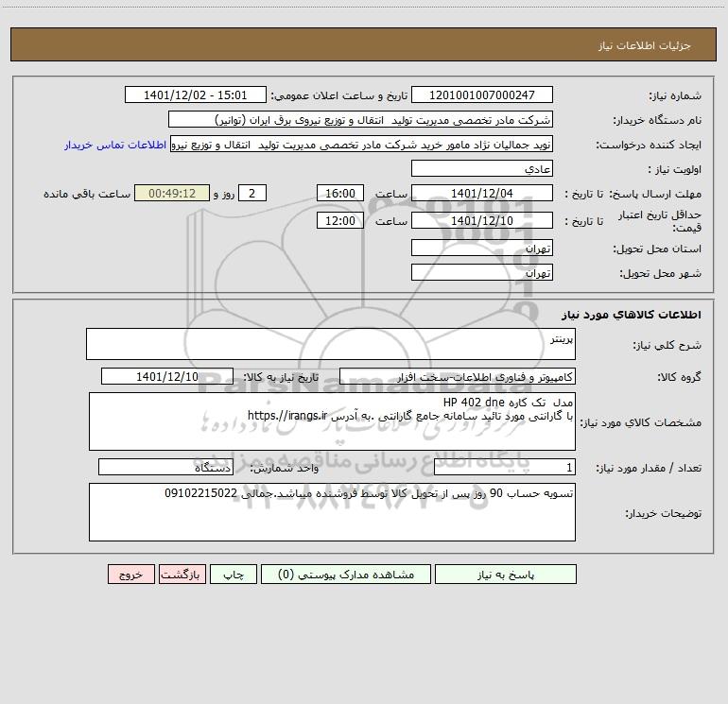Click label گروه کالا
This screenshot has height=704, width=728.
tap(679, 377)
